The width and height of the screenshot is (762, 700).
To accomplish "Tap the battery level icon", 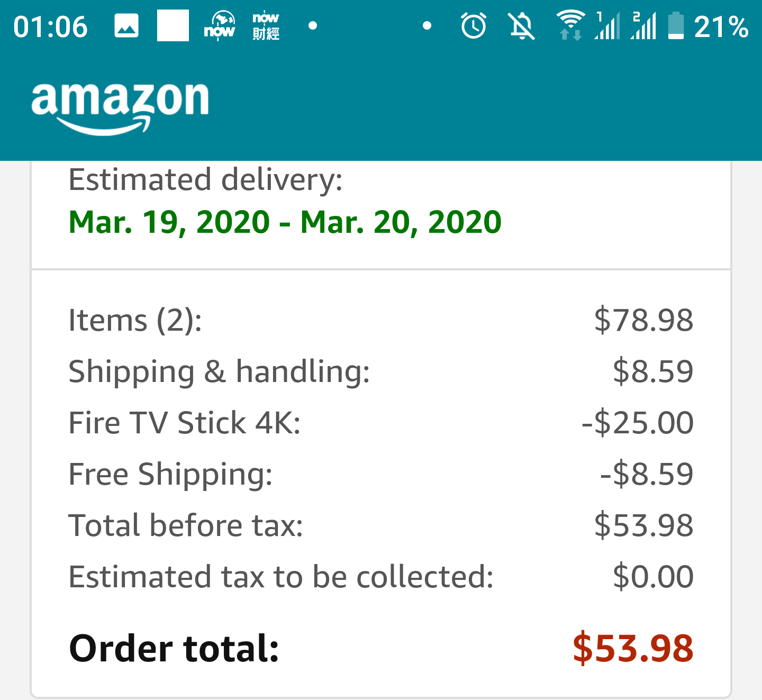I will 676,26.
